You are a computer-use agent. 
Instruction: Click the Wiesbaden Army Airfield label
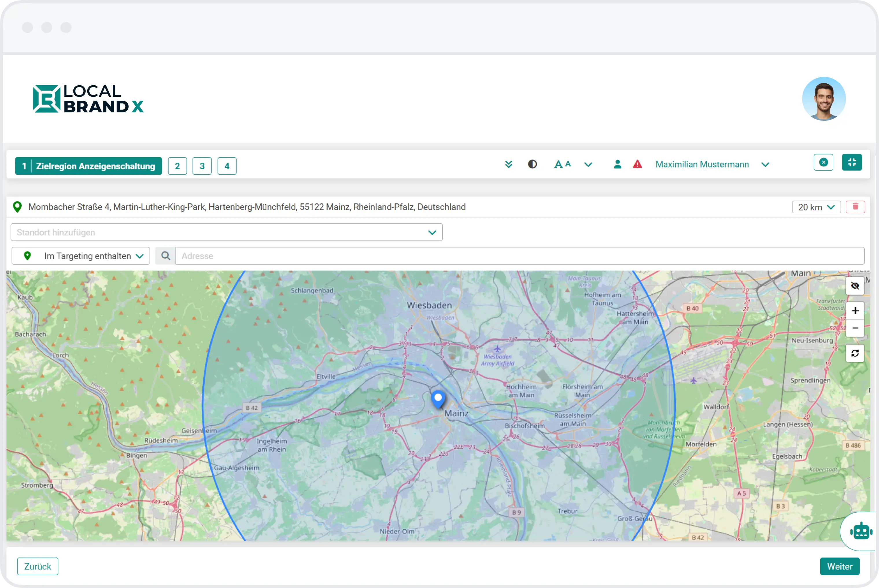(x=497, y=360)
